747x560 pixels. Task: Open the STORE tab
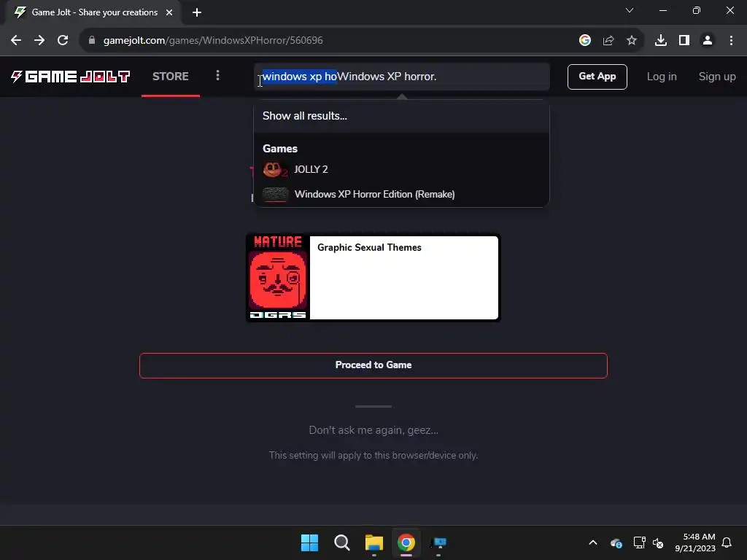[x=171, y=76]
